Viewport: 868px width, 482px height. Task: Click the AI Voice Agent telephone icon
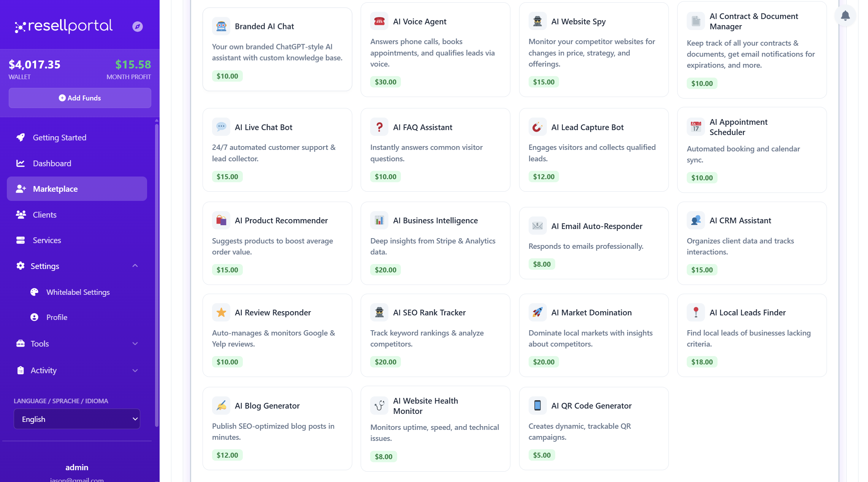[379, 21]
